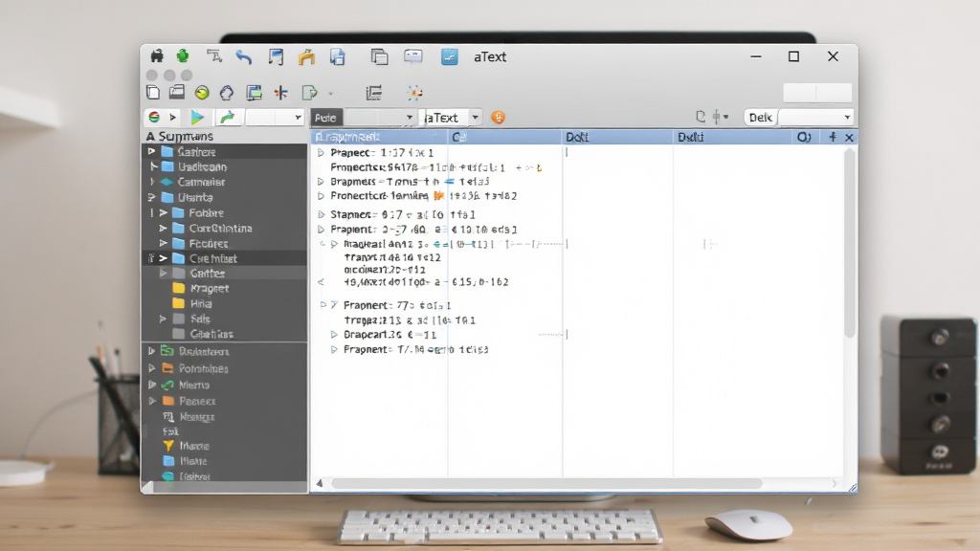Click the black binoculars icon in the title row
The height and width of the screenshot is (551, 980).
pyautogui.click(x=157, y=56)
